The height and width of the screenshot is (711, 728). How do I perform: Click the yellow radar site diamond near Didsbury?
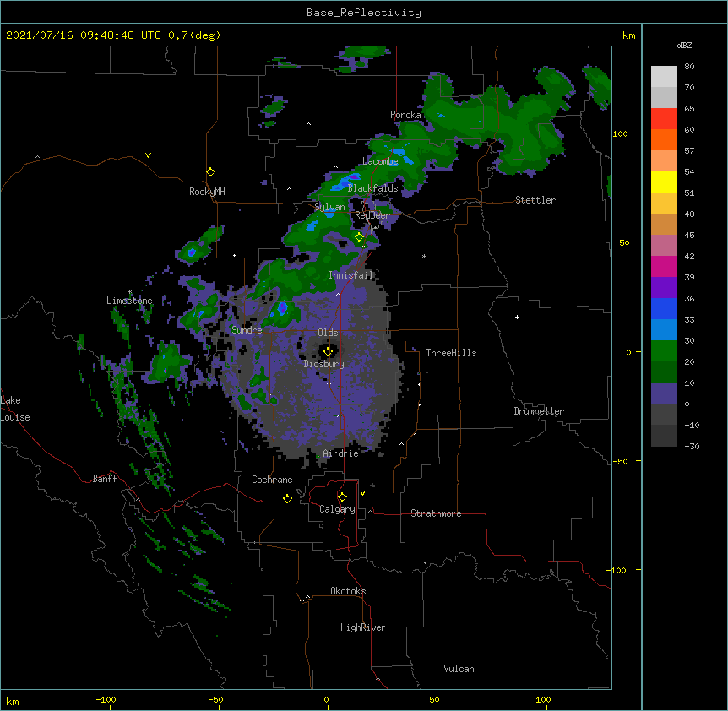pos(328,352)
